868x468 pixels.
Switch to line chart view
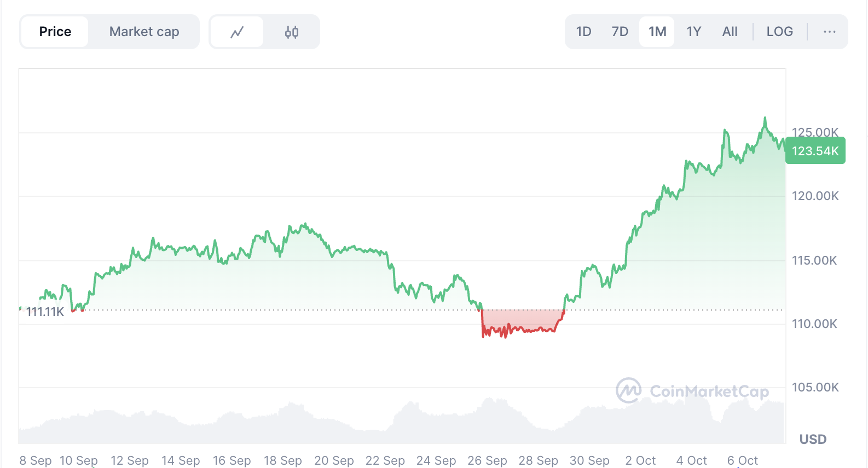(236, 32)
